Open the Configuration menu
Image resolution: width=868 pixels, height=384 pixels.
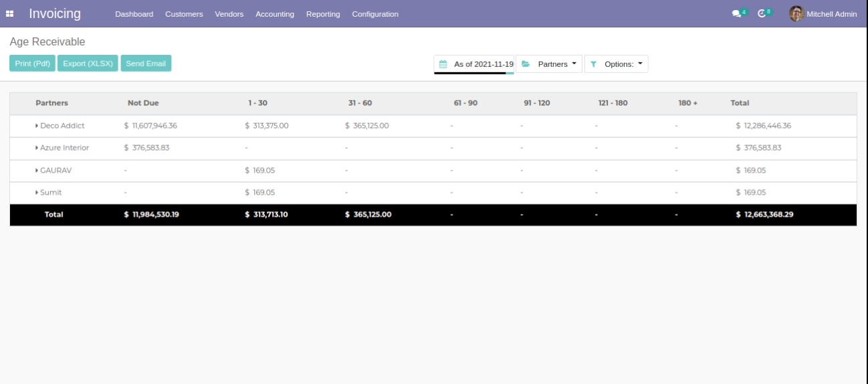click(x=374, y=14)
